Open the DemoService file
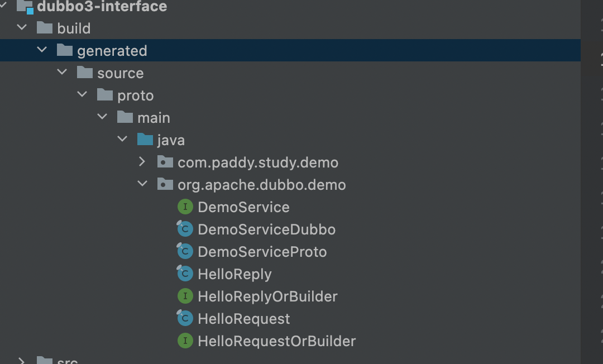Viewport: 603px width, 364px height. point(244,207)
